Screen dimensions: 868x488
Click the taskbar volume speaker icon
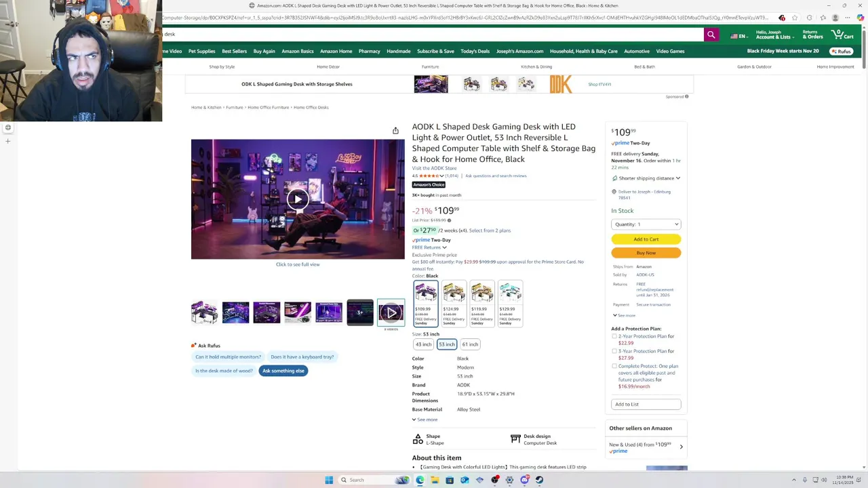tap(825, 480)
